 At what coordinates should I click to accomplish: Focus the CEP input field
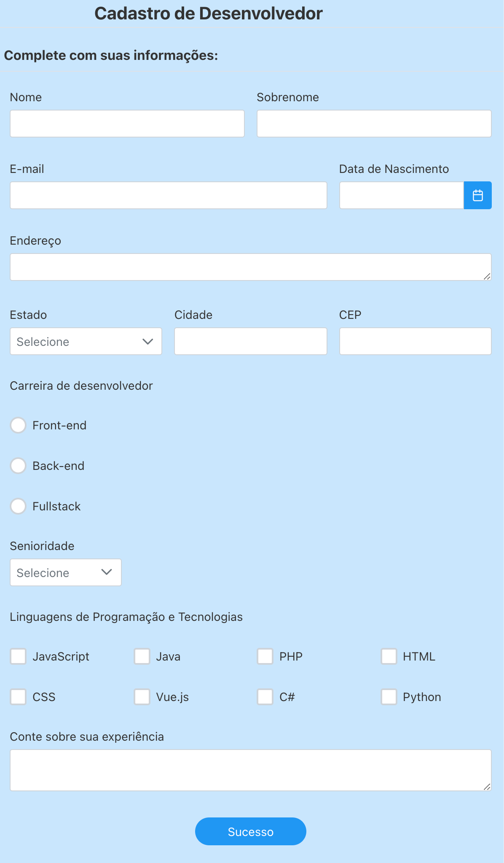pos(416,341)
